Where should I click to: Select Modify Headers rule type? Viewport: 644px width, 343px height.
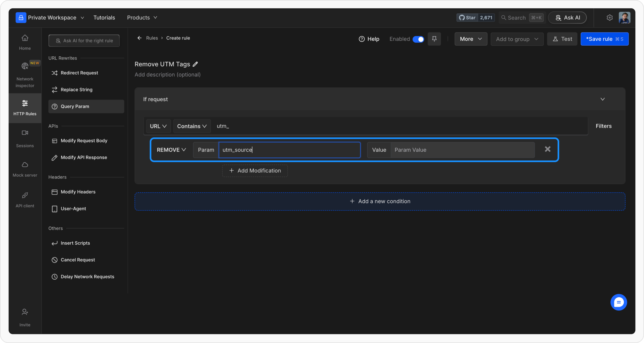[x=78, y=192]
